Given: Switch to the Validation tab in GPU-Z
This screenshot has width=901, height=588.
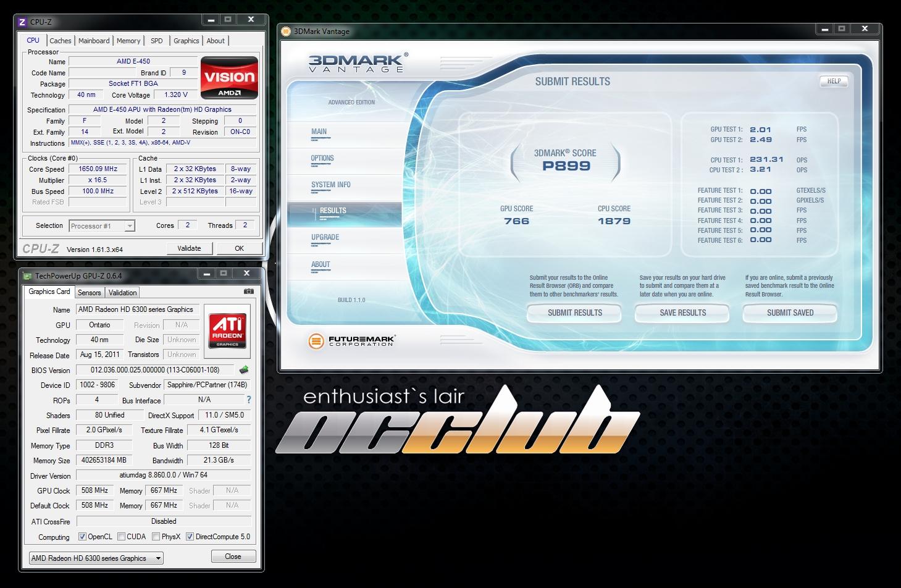Looking at the screenshot, I should (x=122, y=293).
